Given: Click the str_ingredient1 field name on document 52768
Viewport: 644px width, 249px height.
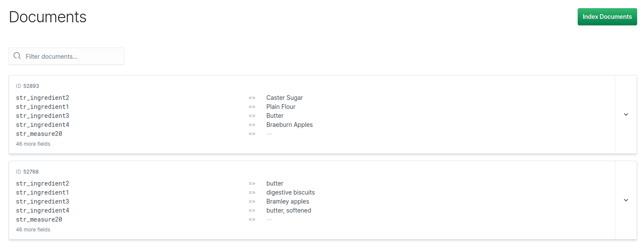Looking at the screenshot, I should pyautogui.click(x=42, y=192).
